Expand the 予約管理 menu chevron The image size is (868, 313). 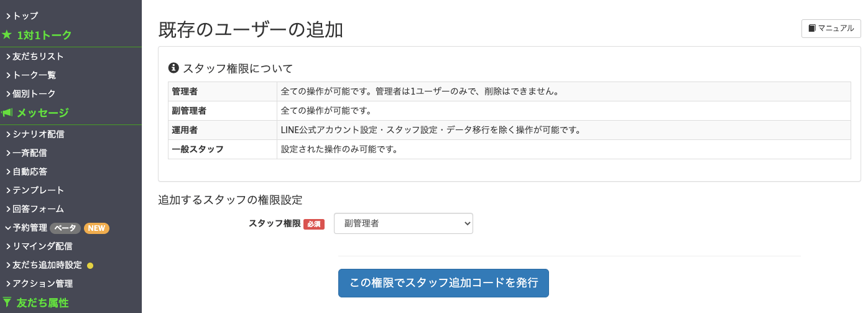8,228
